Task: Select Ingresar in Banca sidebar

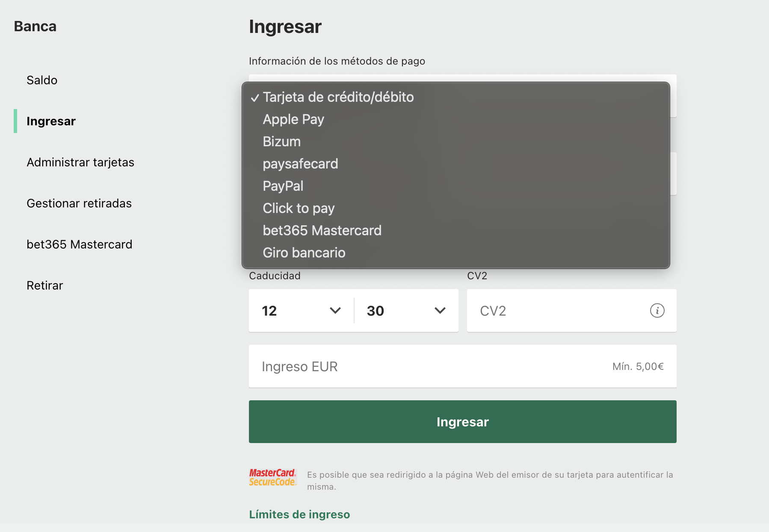Action: click(51, 121)
